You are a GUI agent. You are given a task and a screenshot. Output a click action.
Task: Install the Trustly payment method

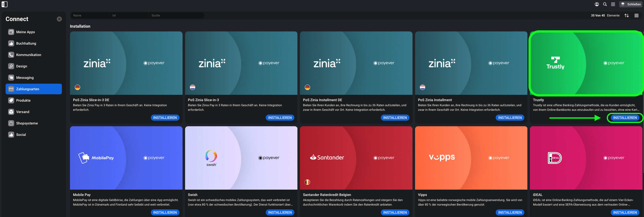coord(625,118)
